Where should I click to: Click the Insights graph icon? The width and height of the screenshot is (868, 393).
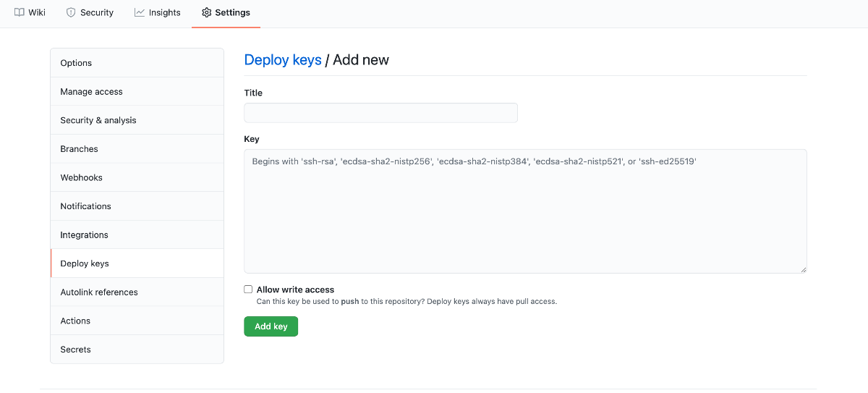pos(140,12)
